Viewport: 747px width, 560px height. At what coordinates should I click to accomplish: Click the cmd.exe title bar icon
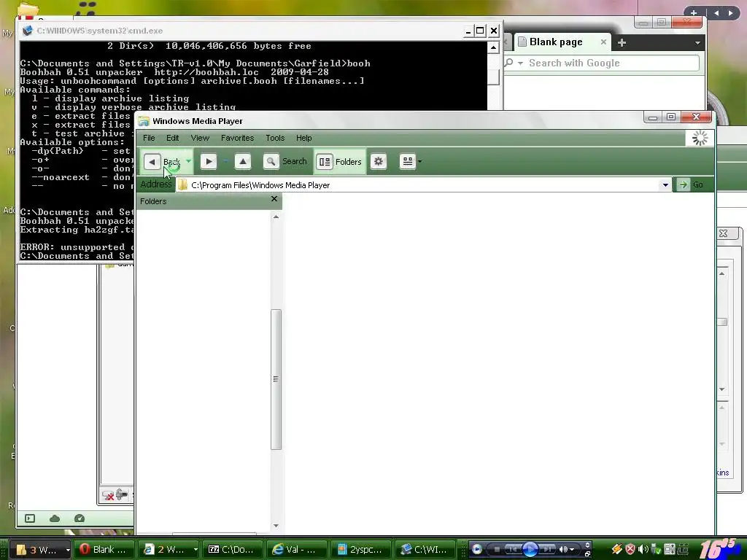pos(27,31)
